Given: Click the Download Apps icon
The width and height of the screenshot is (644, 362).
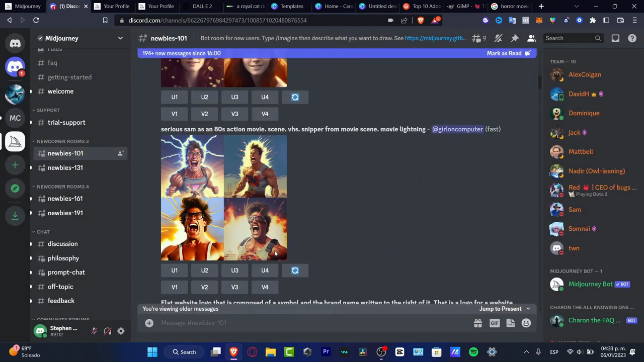Looking at the screenshot, I should [15, 215].
